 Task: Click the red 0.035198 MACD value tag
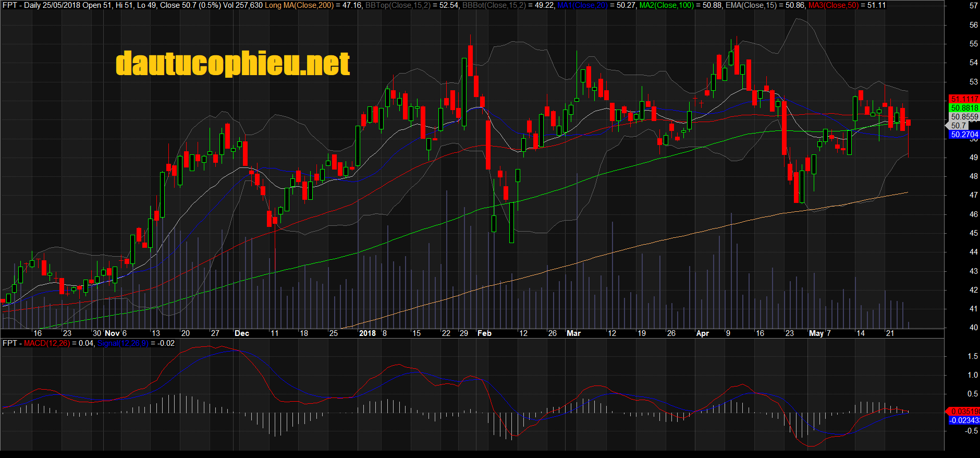[x=964, y=411]
